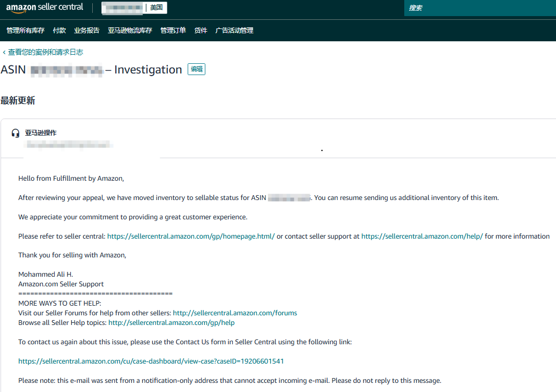Open the 付款 menu

59,31
